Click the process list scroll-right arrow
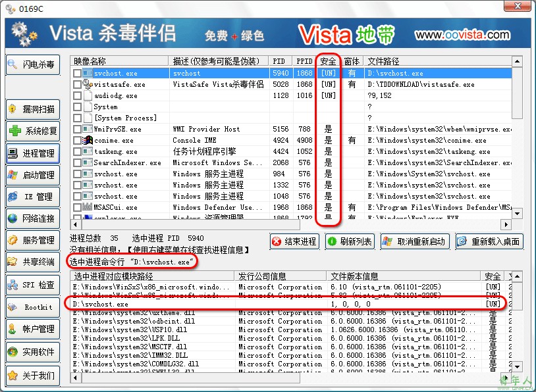The width and height of the screenshot is (536, 392). tap(506, 224)
